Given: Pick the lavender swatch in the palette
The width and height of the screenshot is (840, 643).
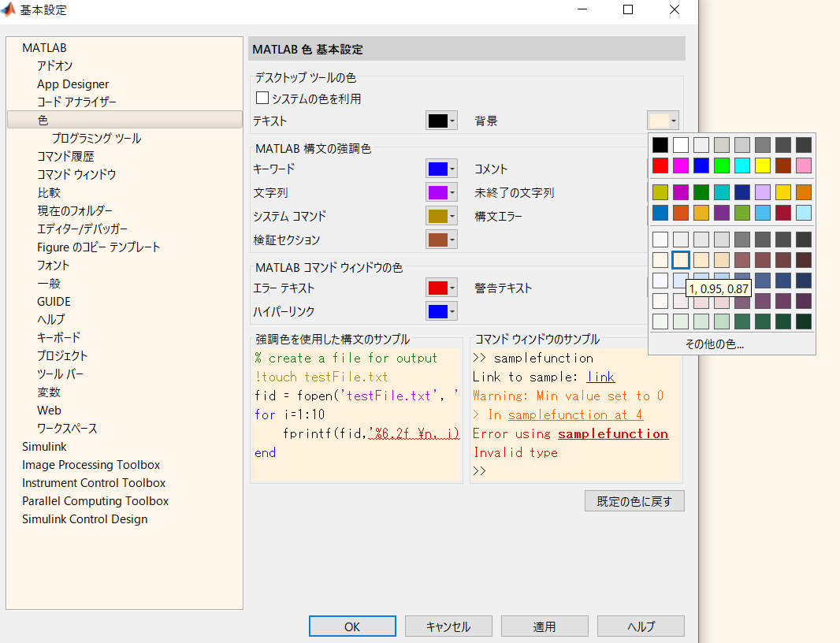Looking at the screenshot, I should [x=763, y=191].
